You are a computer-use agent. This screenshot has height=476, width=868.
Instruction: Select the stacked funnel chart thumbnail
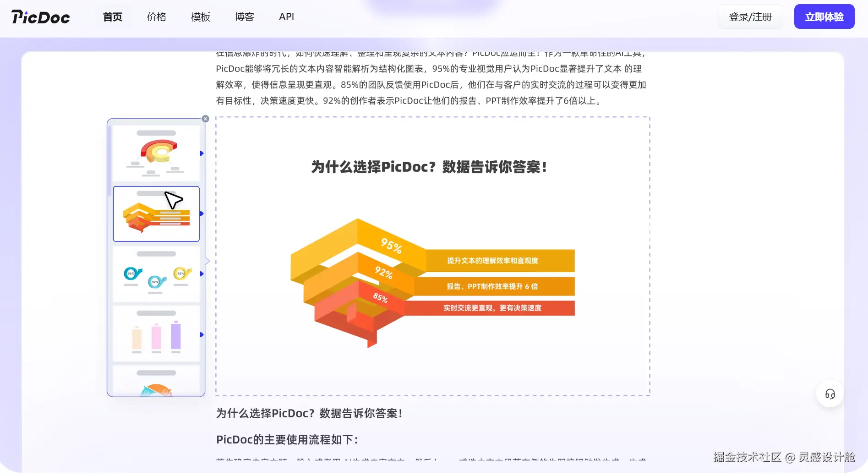(x=156, y=213)
